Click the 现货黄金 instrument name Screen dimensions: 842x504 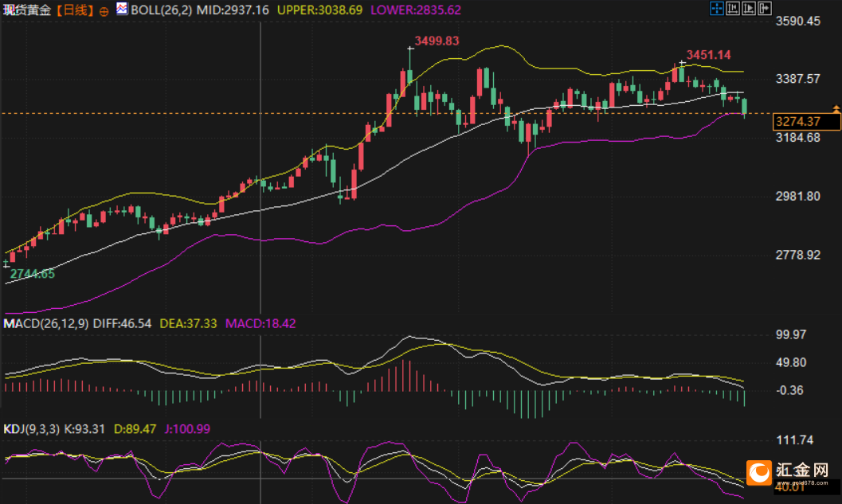tap(27, 10)
